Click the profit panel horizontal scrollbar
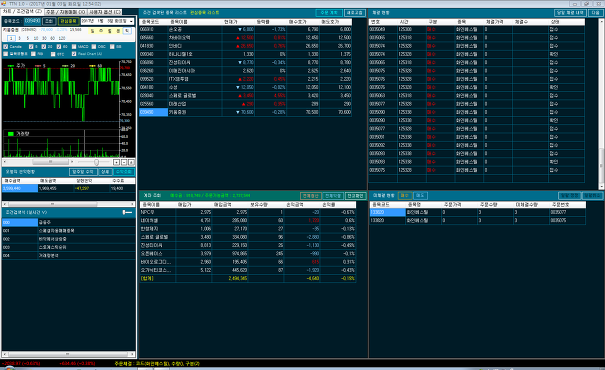This screenshot has height=370, width=605. [x=68, y=204]
